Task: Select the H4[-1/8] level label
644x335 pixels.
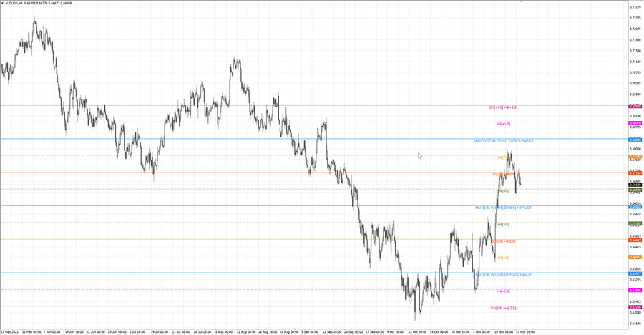Action: [503, 291]
